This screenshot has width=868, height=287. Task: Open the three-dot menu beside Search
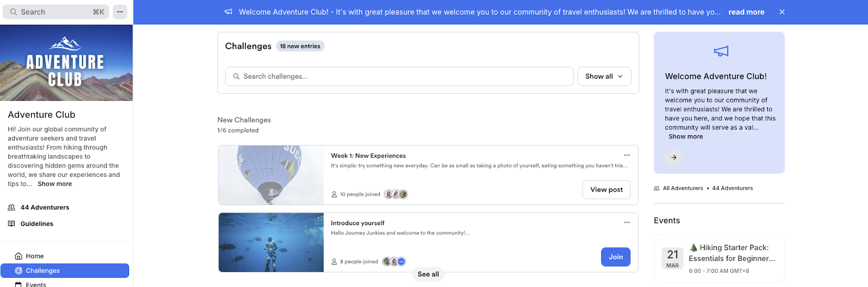click(x=120, y=12)
